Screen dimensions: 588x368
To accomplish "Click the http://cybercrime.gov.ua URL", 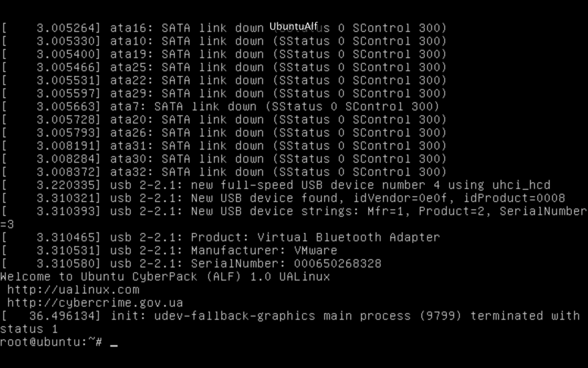I will click(x=95, y=302).
